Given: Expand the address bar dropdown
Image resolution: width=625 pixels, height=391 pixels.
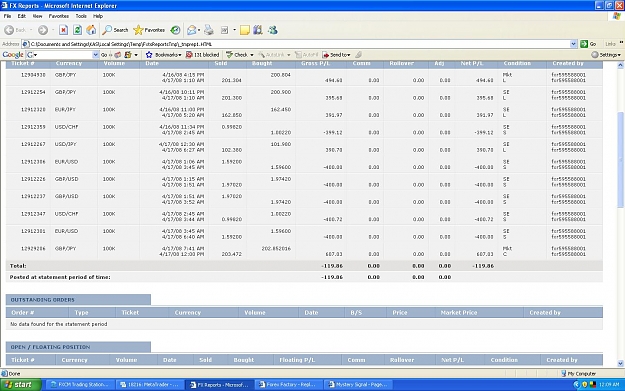Looking at the screenshot, I should click(x=573, y=44).
